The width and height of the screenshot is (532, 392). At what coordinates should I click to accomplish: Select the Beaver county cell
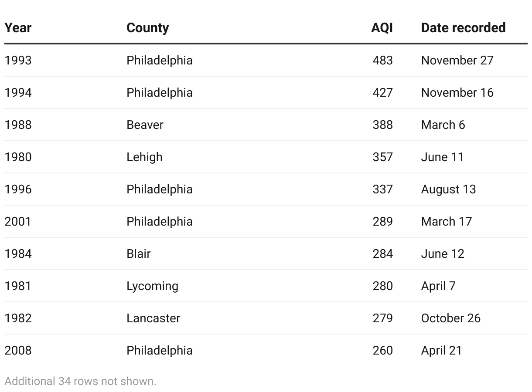point(145,125)
